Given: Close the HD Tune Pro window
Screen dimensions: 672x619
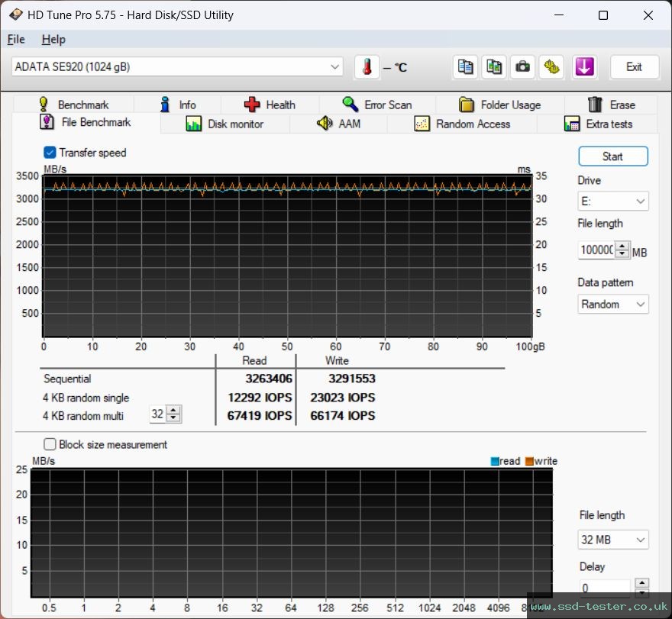Looking at the screenshot, I should point(648,15).
